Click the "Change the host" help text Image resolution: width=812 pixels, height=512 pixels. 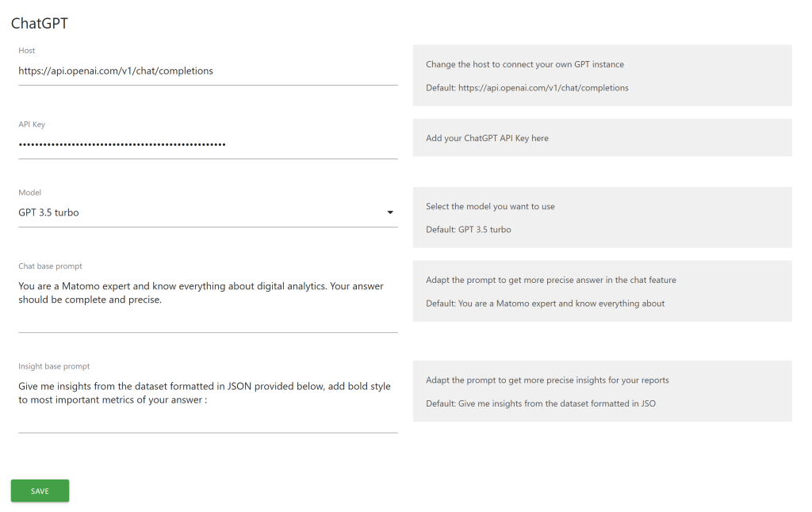[524, 64]
